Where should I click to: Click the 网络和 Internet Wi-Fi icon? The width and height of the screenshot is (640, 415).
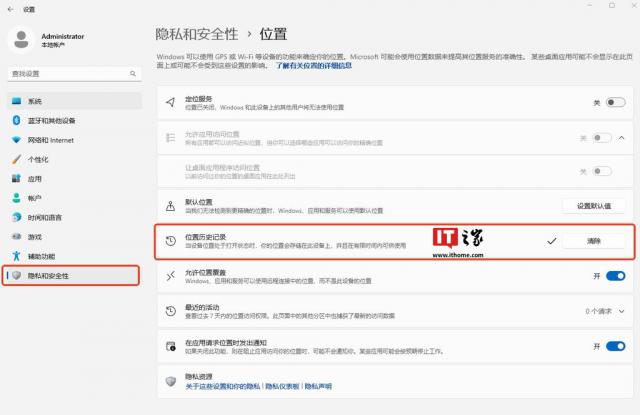(16, 140)
